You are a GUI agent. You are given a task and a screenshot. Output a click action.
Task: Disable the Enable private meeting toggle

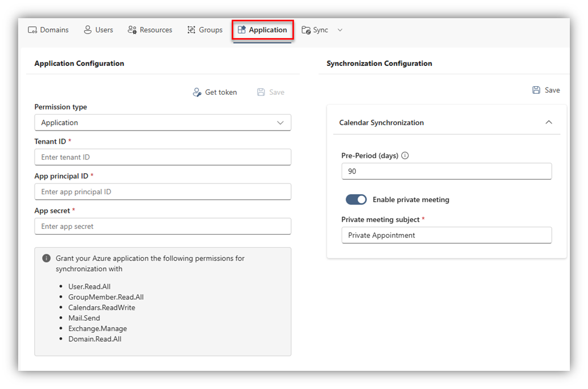point(356,200)
